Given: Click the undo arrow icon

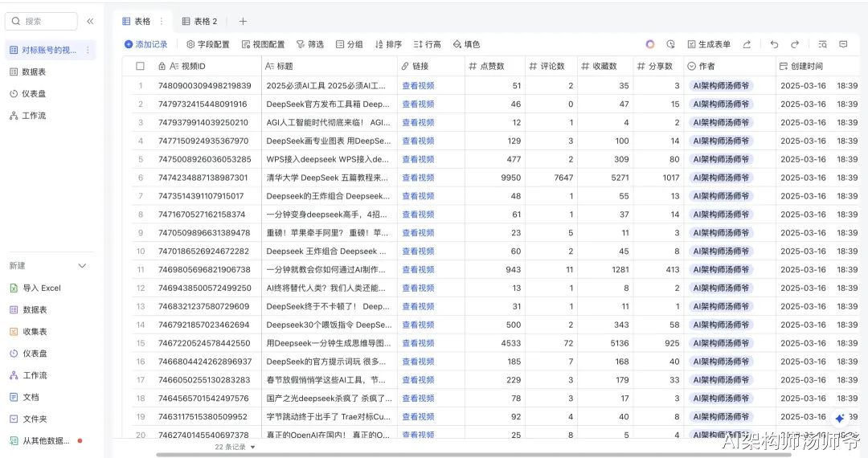Looking at the screenshot, I should 774,44.
